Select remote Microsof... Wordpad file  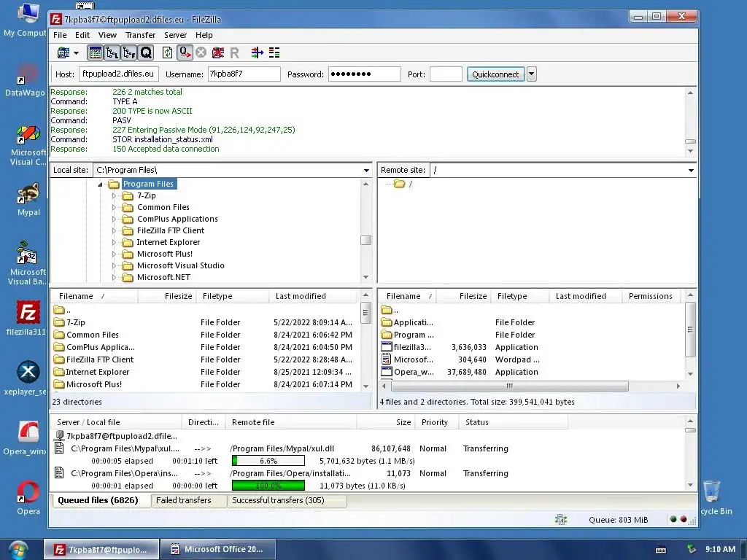pos(413,359)
